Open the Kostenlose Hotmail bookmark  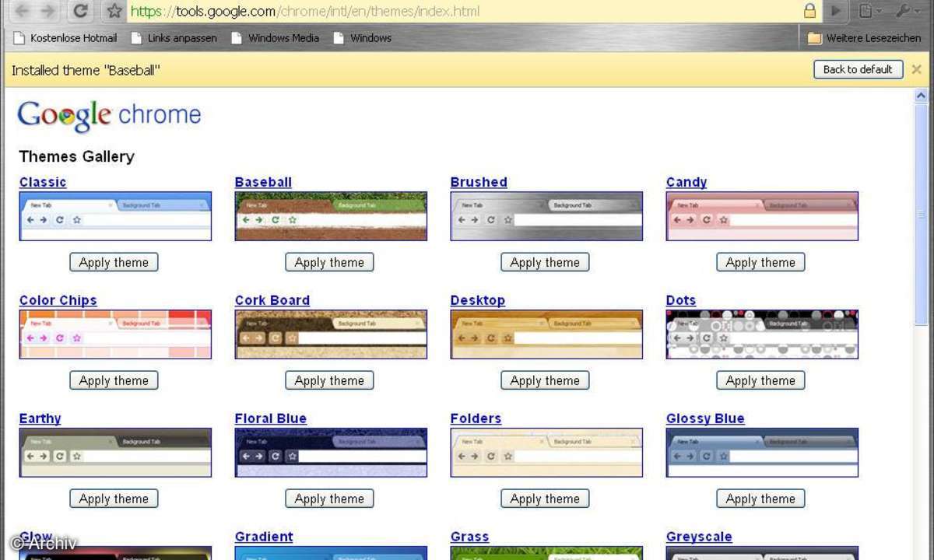pos(66,37)
